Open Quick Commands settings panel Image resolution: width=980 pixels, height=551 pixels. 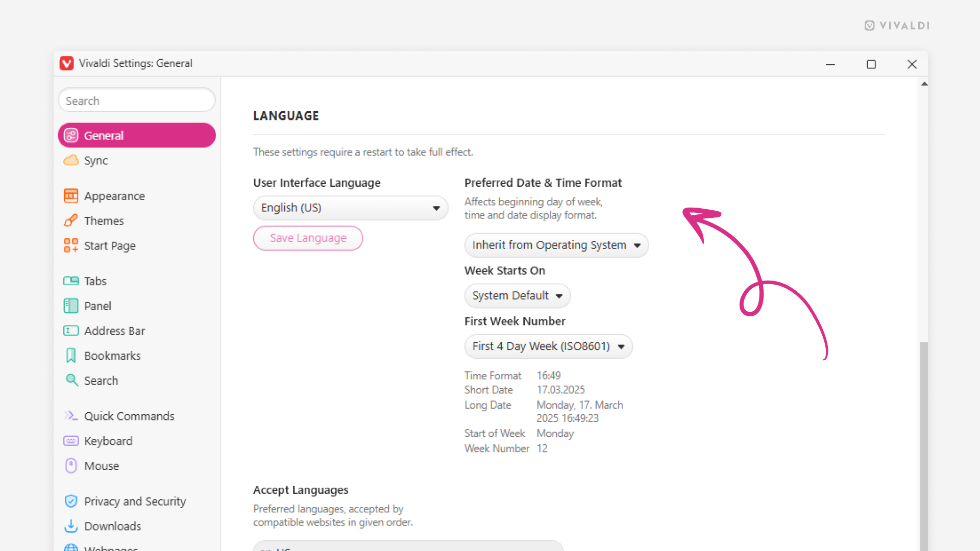(130, 416)
